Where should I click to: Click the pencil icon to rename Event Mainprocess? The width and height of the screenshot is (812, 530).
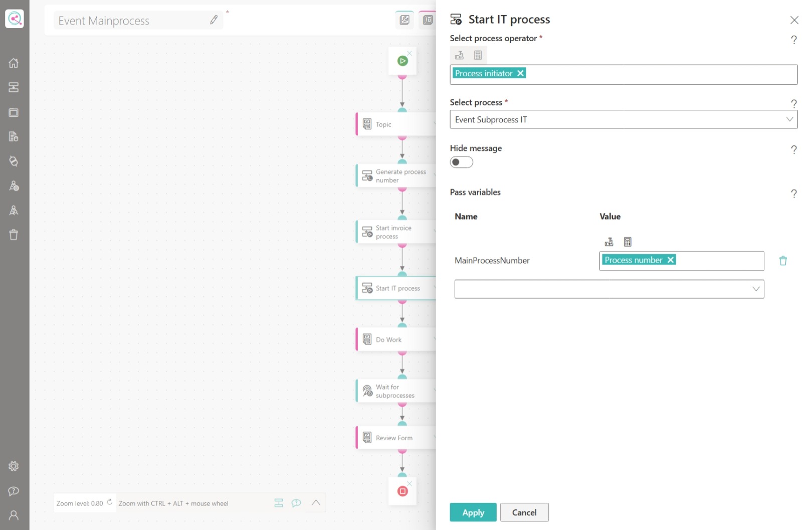point(214,20)
